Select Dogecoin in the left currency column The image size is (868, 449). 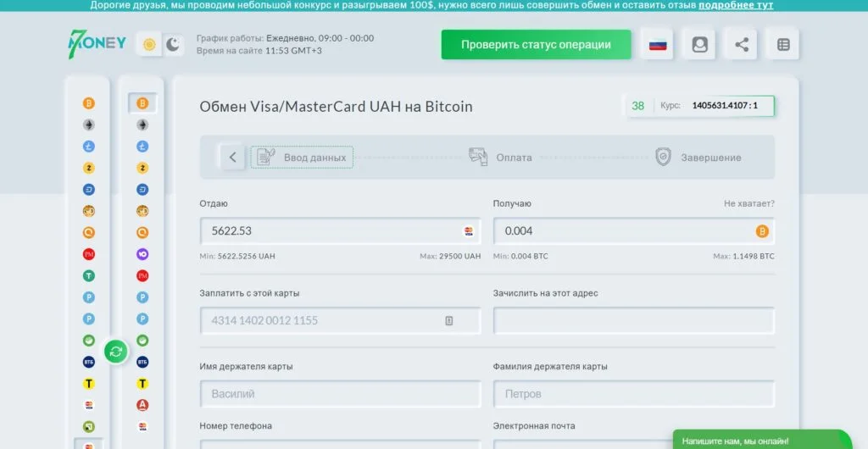pos(88,211)
